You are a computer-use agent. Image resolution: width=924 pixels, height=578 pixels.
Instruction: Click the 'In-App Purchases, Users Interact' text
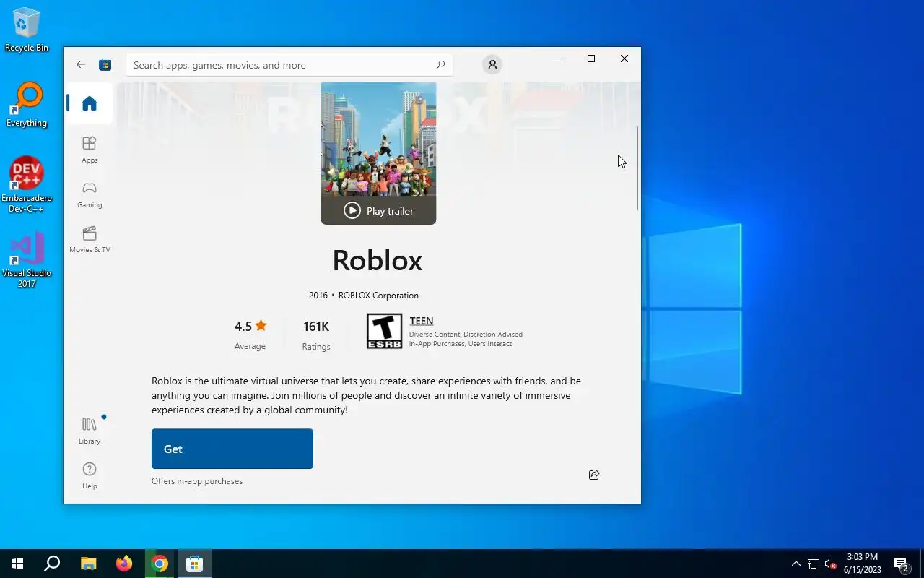pyautogui.click(x=461, y=344)
